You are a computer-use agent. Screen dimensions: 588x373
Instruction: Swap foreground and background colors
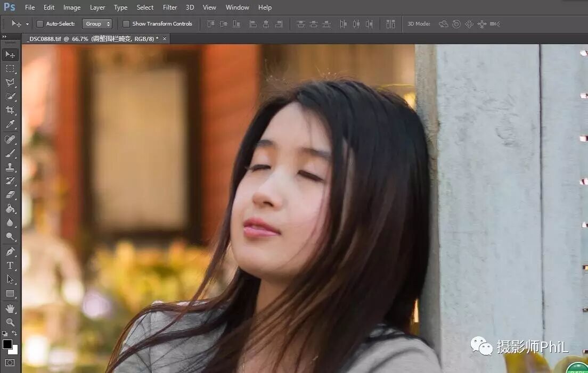(14, 334)
